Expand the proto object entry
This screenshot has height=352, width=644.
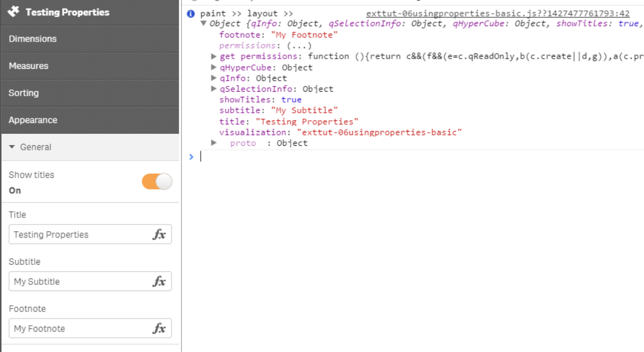coord(214,143)
